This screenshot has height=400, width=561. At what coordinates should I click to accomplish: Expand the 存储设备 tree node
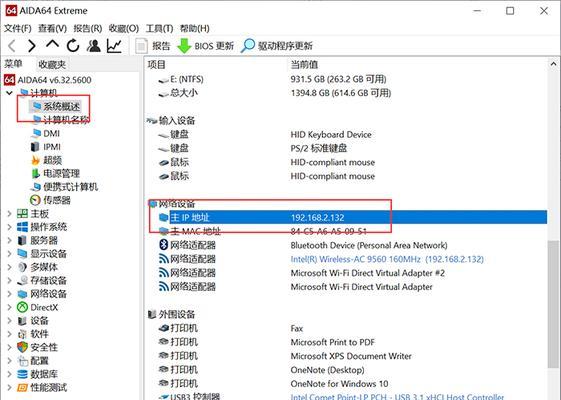tap(9, 281)
